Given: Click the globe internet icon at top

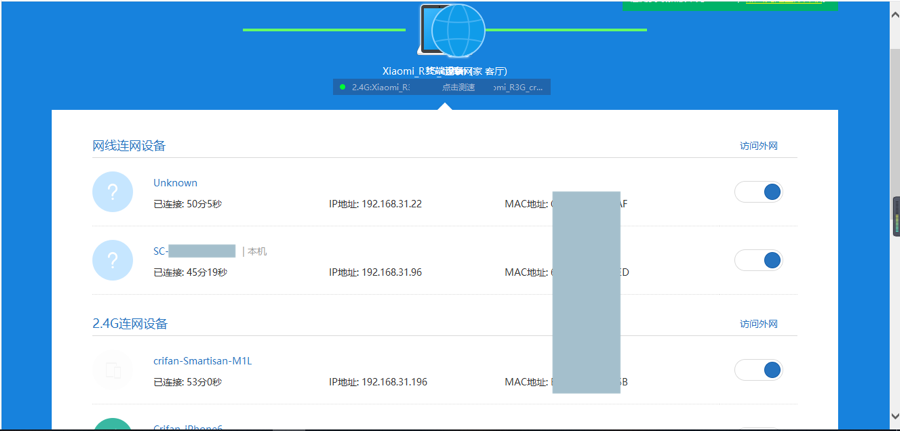Looking at the screenshot, I should coord(458,30).
